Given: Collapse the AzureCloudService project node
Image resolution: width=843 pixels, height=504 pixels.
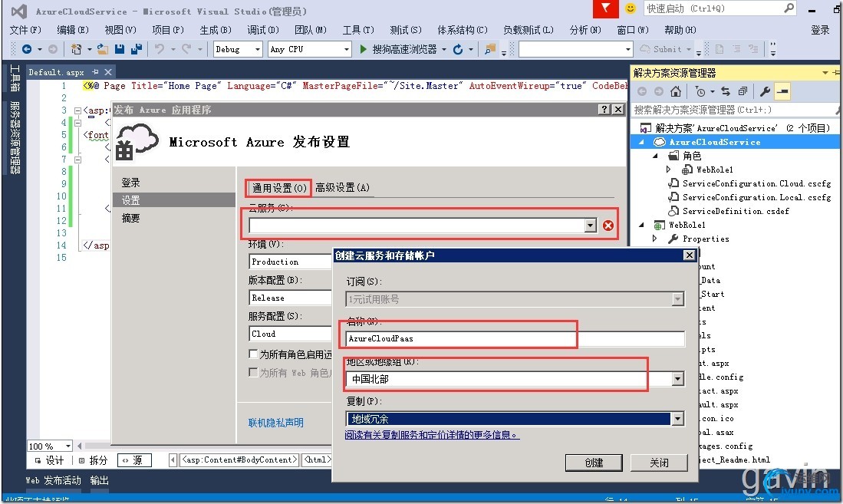Looking at the screenshot, I should coord(641,142).
